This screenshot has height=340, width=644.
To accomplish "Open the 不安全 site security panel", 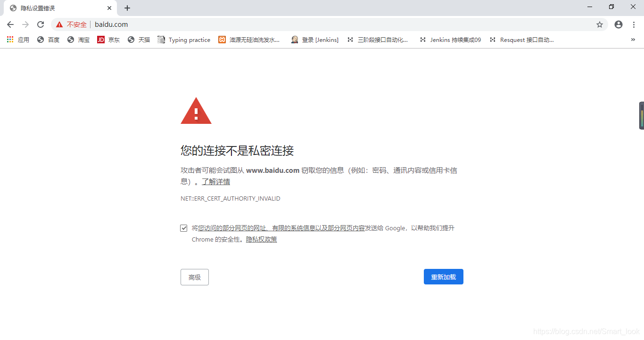I will tap(71, 24).
